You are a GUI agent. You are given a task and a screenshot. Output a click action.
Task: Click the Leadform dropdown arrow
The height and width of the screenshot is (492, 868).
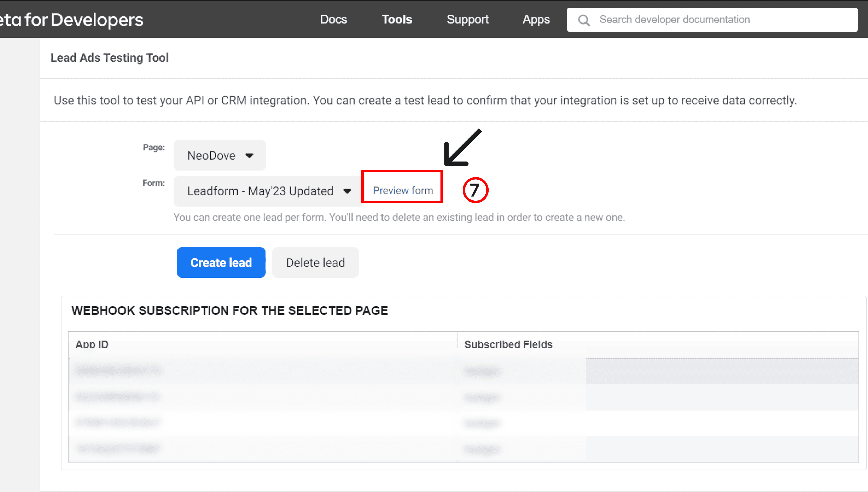pyautogui.click(x=348, y=191)
